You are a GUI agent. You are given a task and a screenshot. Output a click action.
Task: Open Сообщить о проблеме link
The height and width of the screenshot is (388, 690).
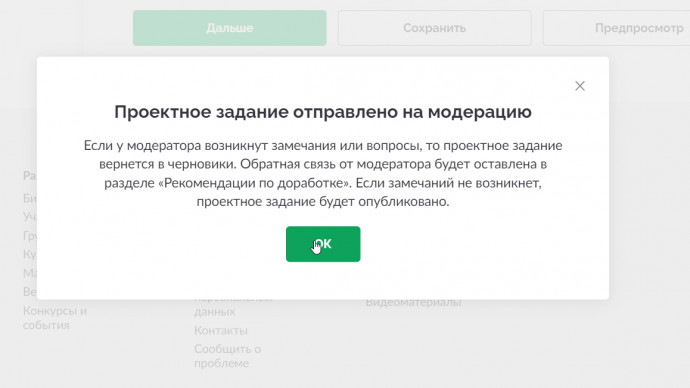[228, 356]
